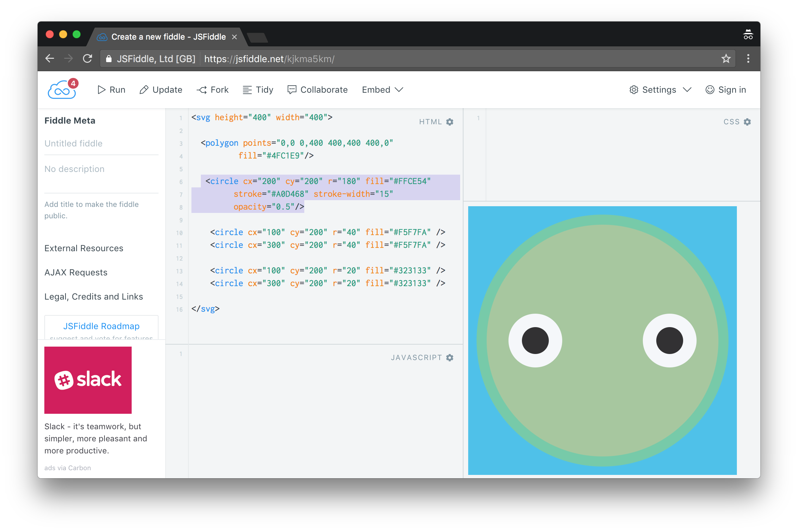
Task: Open the JSFiddle Roadmap link
Action: pos(101,326)
